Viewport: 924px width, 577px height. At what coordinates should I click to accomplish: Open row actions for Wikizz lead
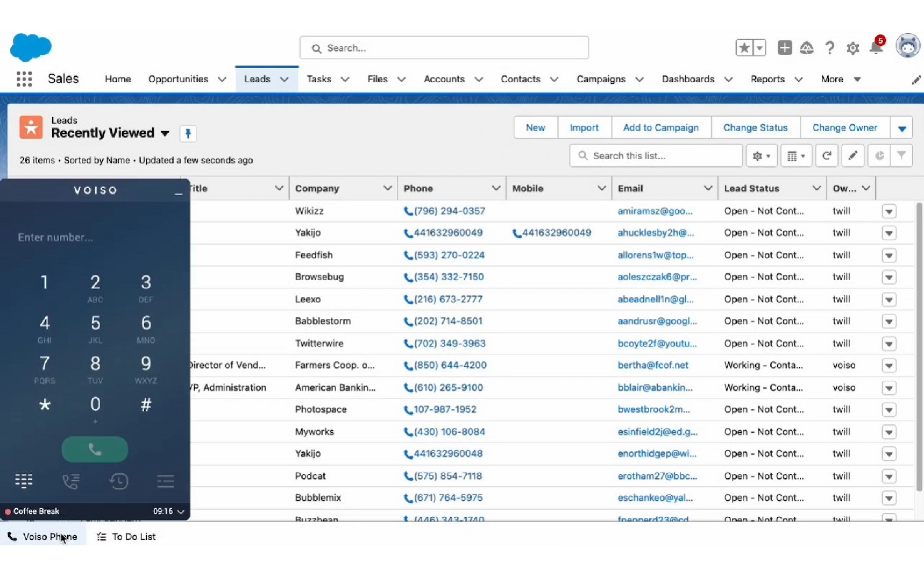tap(889, 211)
